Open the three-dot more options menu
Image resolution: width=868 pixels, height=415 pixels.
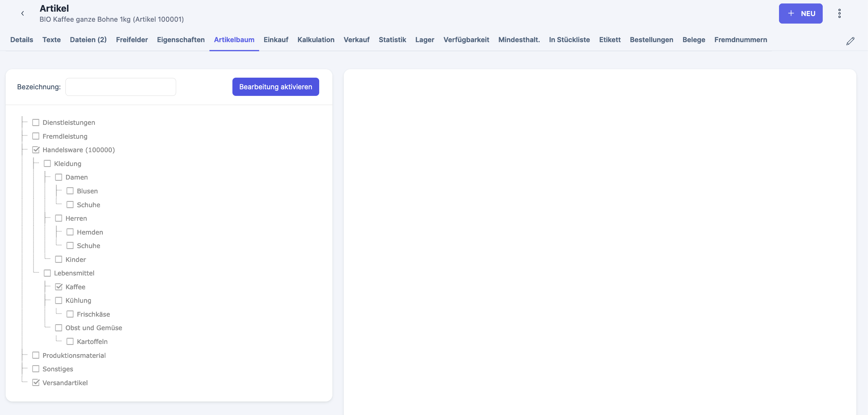point(839,14)
